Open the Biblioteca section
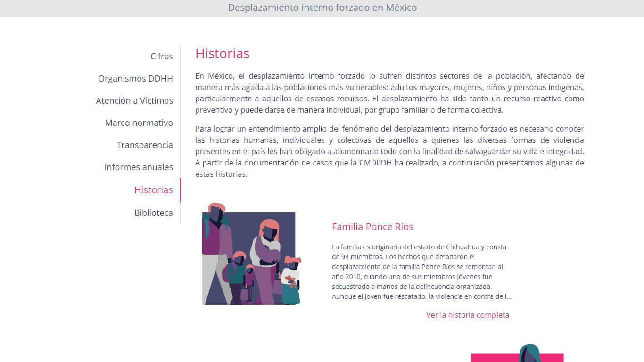Viewport: 644px width, 362px height. coord(153,213)
